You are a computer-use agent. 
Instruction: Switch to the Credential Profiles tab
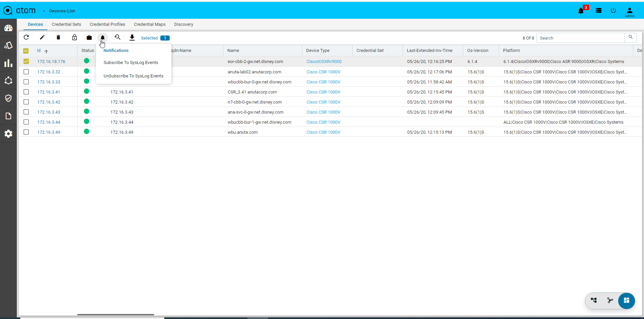107,24
